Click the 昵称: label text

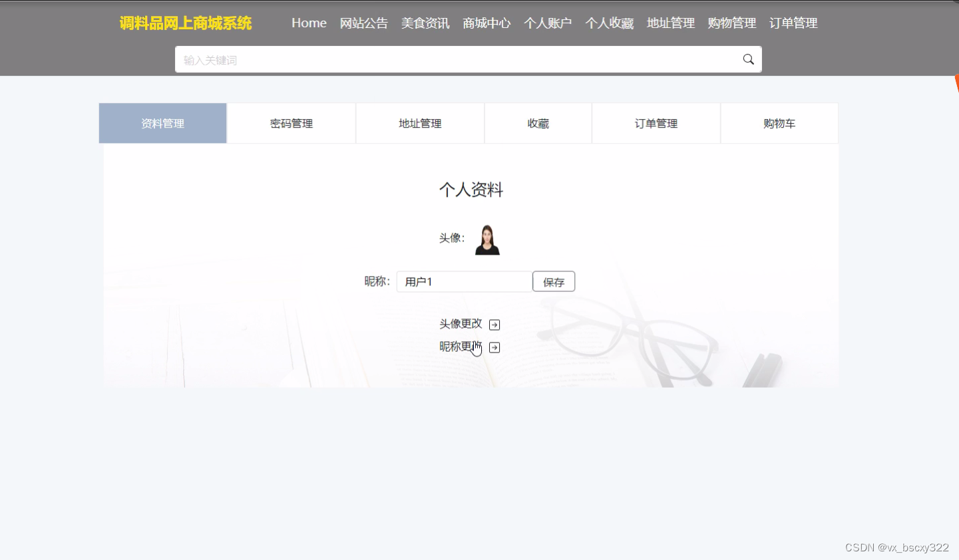point(377,281)
